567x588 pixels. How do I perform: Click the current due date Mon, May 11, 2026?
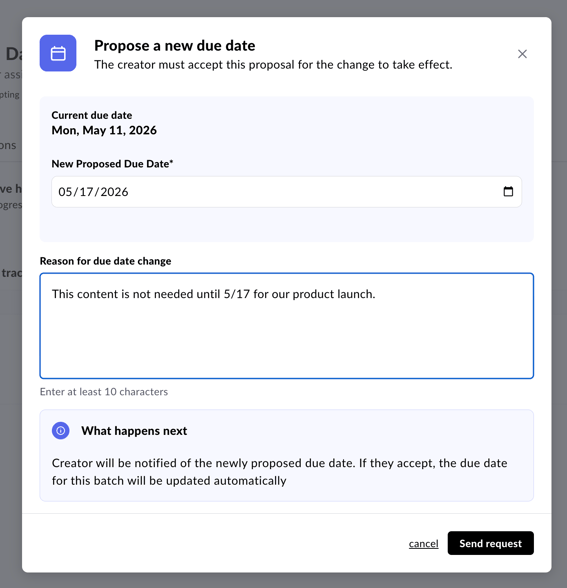tap(104, 130)
